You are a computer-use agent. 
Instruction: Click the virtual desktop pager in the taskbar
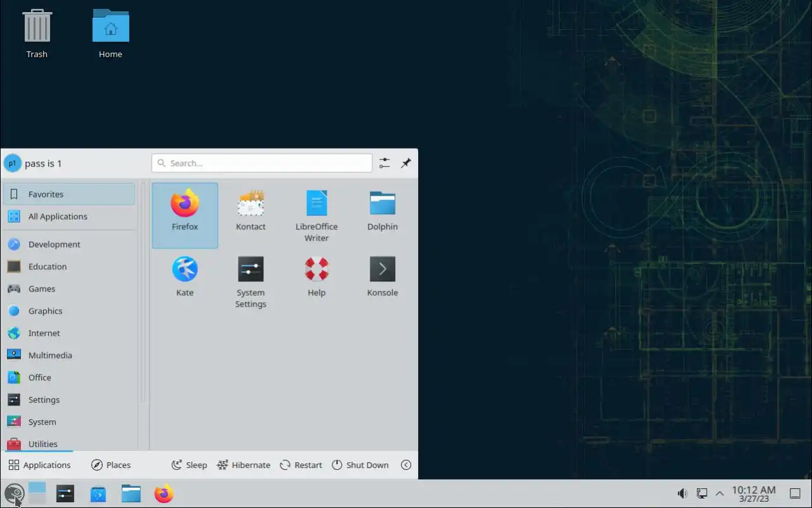(x=37, y=493)
